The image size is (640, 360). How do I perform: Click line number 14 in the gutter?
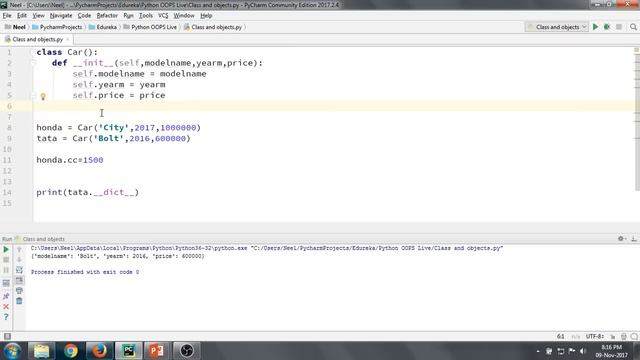(7, 192)
